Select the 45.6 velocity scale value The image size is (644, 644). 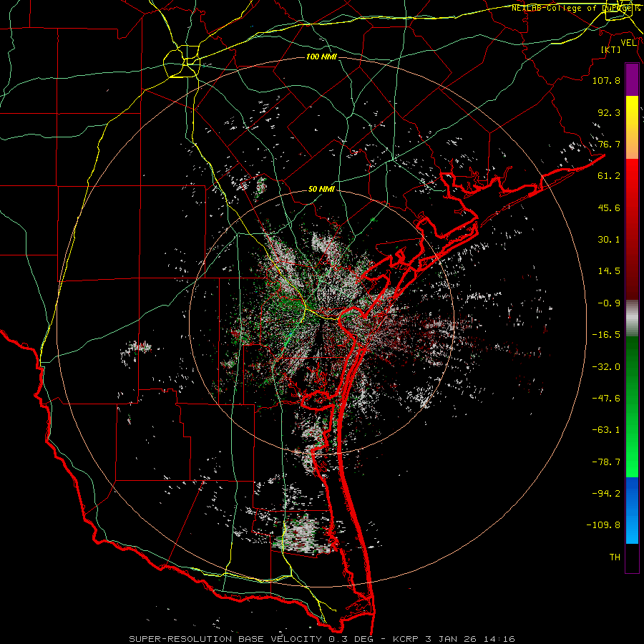pos(609,208)
